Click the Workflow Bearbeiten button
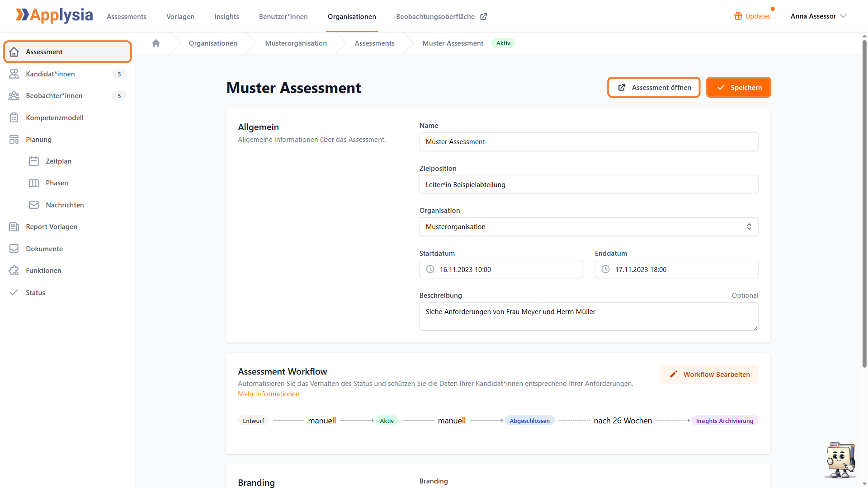Viewport: 868px width, 488px height. [x=709, y=374]
